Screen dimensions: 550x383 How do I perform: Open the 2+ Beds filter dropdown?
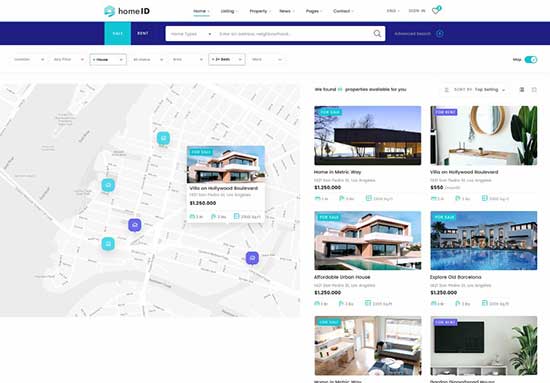pyautogui.click(x=227, y=60)
